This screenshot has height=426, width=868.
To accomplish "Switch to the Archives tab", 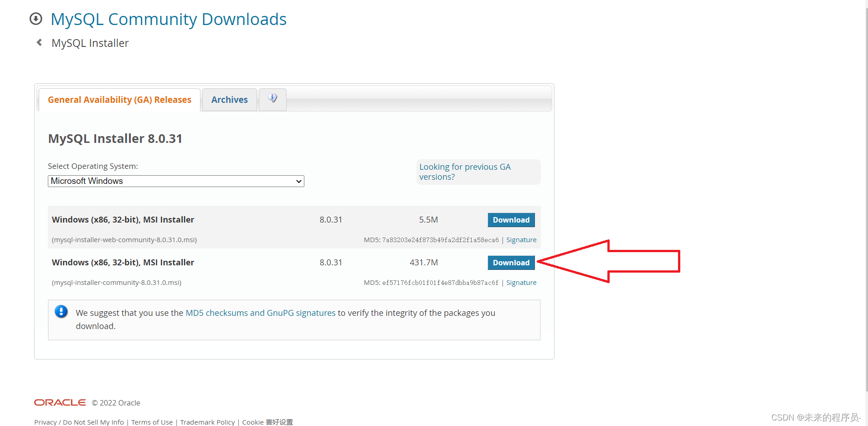I will 230,100.
